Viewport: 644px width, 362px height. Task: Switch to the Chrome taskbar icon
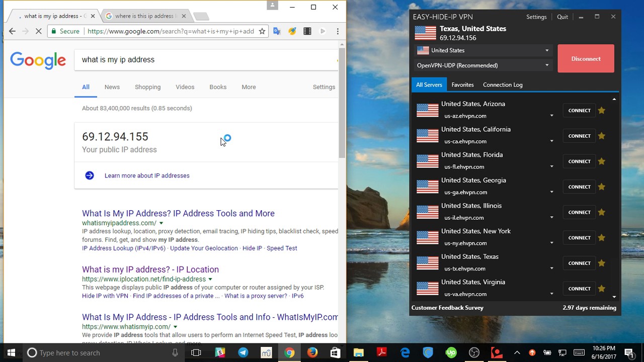point(289,352)
